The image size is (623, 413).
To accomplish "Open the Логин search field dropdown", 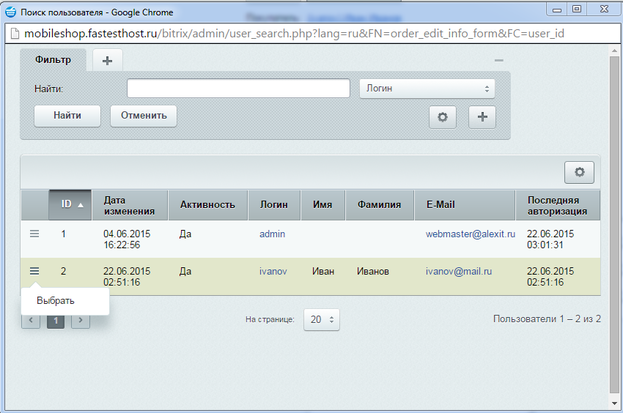I will pyautogui.click(x=427, y=88).
